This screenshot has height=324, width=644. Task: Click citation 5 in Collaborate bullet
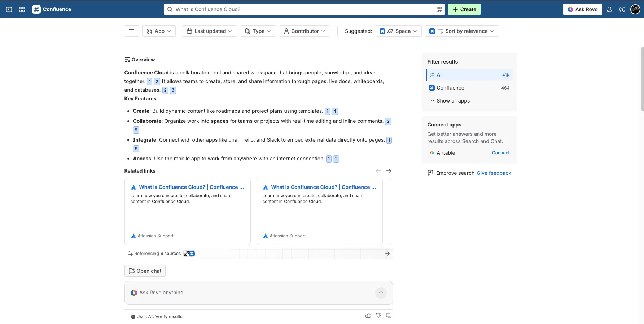tap(136, 130)
